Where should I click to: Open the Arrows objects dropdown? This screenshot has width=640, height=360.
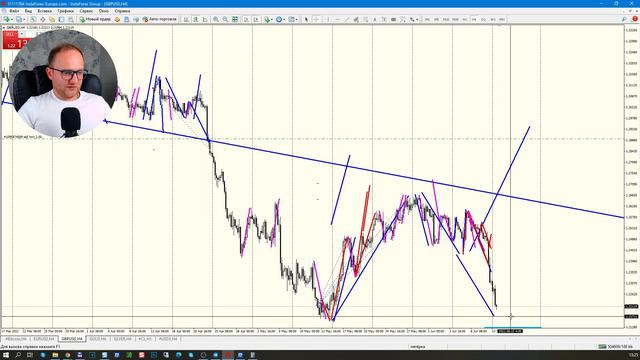click(413, 19)
